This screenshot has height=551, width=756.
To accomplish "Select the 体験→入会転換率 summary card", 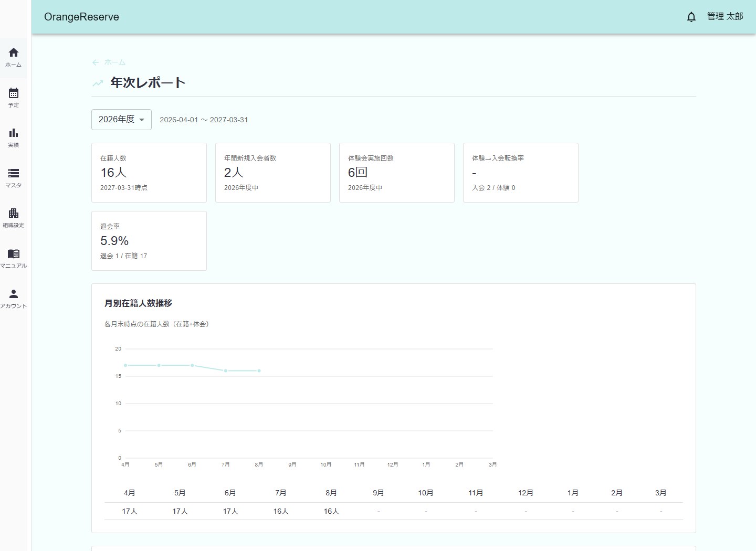I will pyautogui.click(x=521, y=173).
